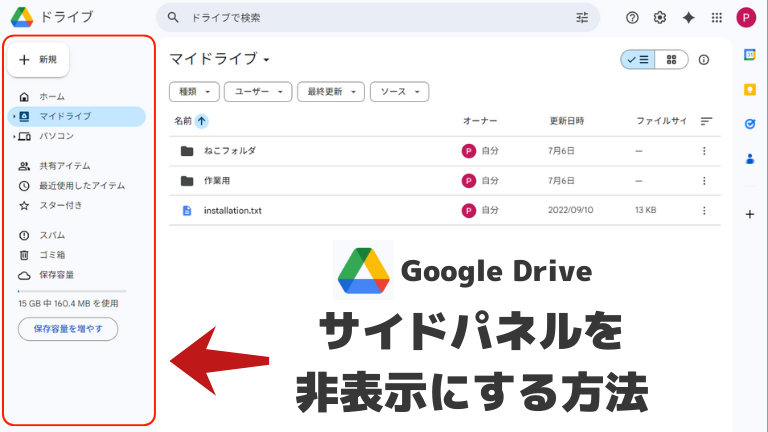Open the ソース source filter dropdown
This screenshot has height=432, width=768.
coord(399,92)
